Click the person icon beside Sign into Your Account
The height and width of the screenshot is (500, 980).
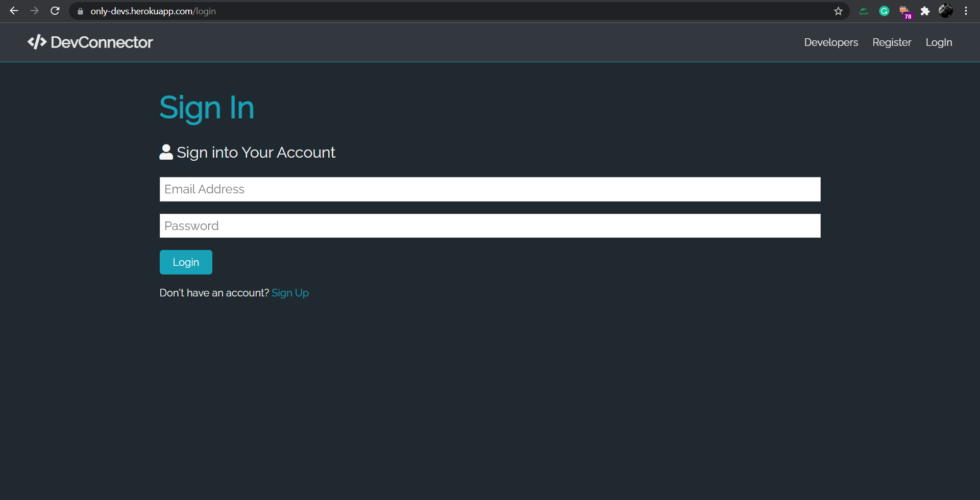(x=166, y=152)
